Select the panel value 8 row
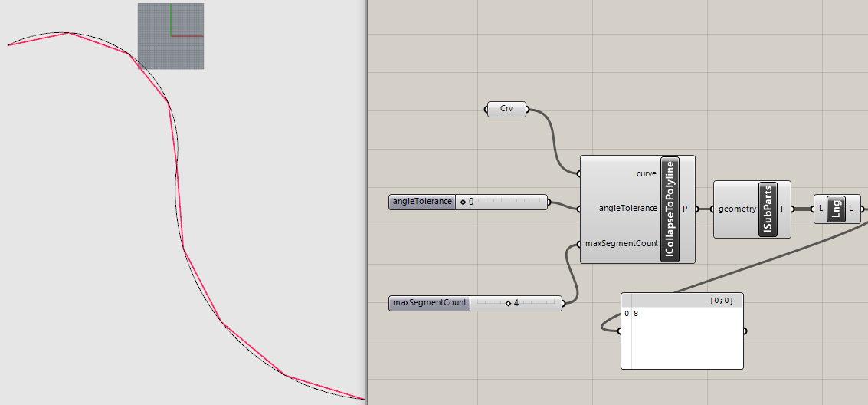This screenshot has height=405, width=868. point(682,314)
